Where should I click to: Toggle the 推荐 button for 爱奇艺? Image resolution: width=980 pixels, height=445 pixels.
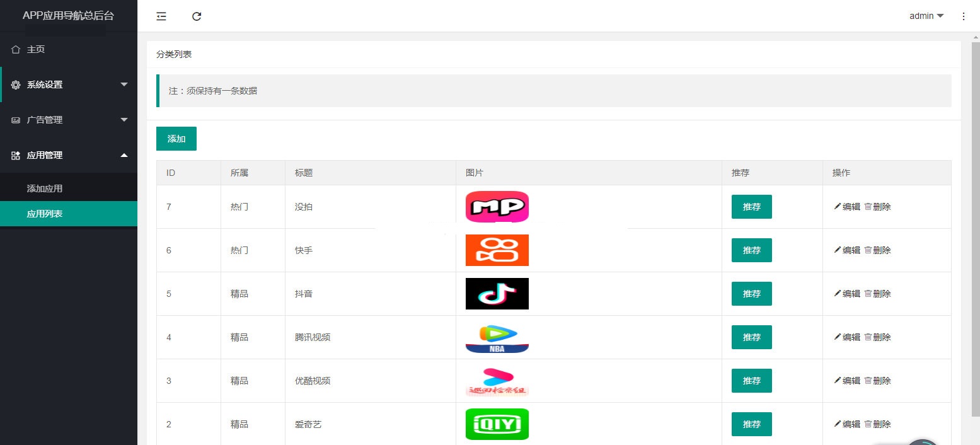click(751, 424)
